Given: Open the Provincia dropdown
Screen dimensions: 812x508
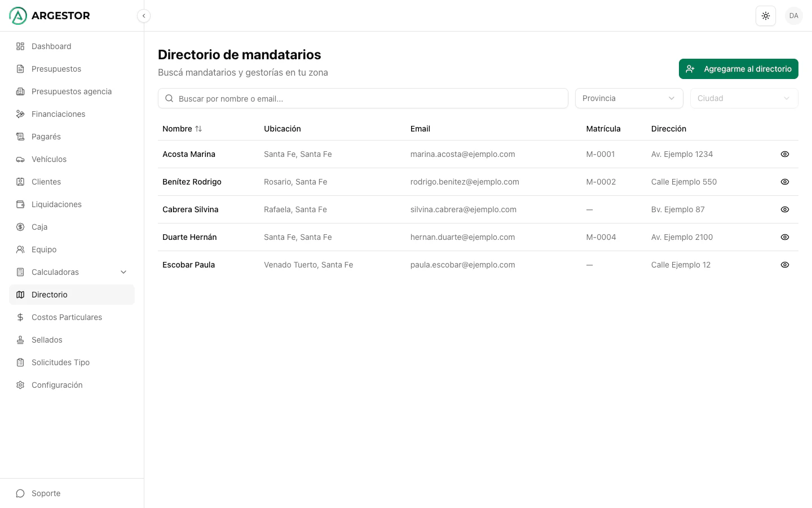Looking at the screenshot, I should point(629,98).
